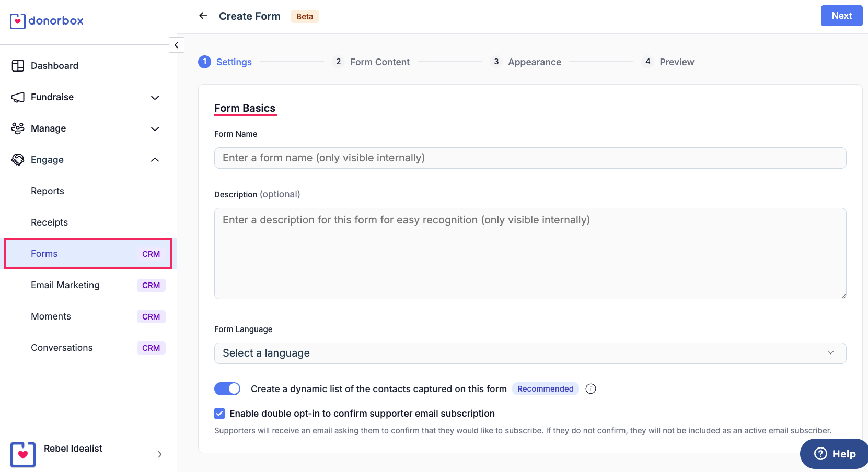Expand the Manage menu chevron
The width and height of the screenshot is (868, 472).
pos(155,129)
